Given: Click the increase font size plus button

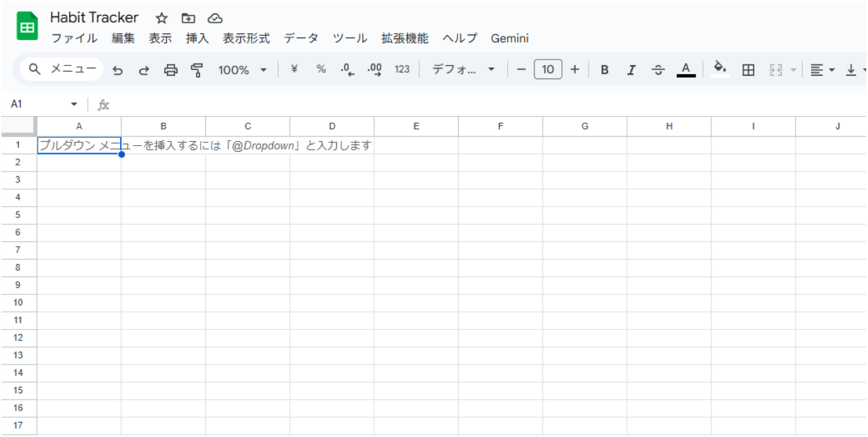Looking at the screenshot, I should tap(574, 70).
